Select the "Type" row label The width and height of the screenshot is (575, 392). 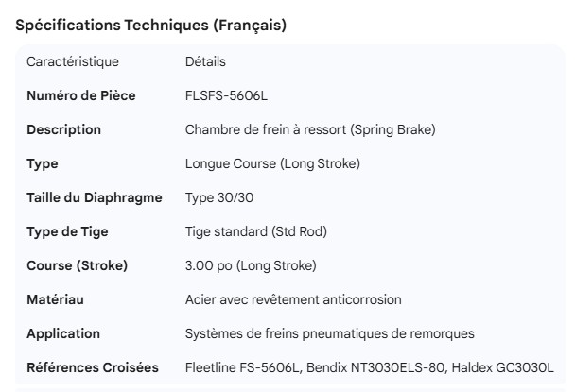point(43,163)
